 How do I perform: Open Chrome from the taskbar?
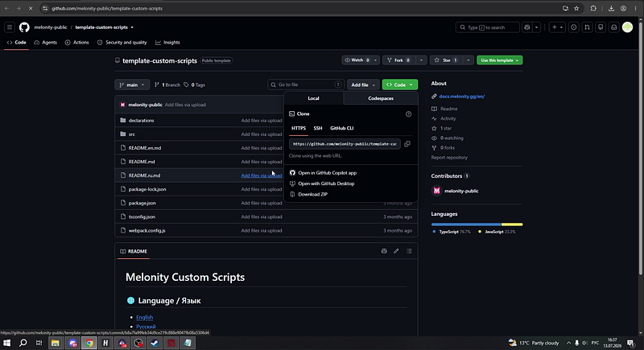pos(89,343)
